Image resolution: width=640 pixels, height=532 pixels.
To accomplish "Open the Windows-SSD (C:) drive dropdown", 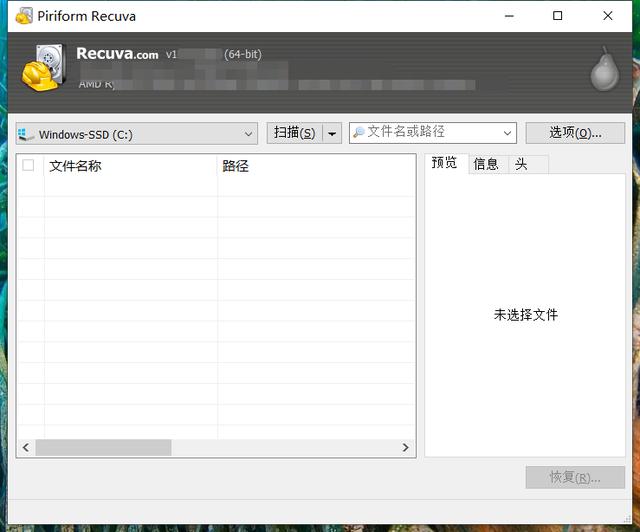I will 249,134.
